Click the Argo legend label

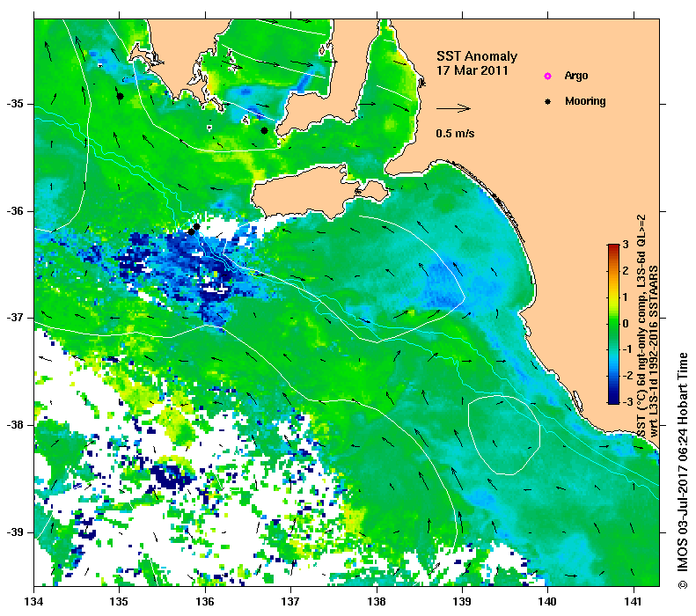pyautogui.click(x=576, y=76)
